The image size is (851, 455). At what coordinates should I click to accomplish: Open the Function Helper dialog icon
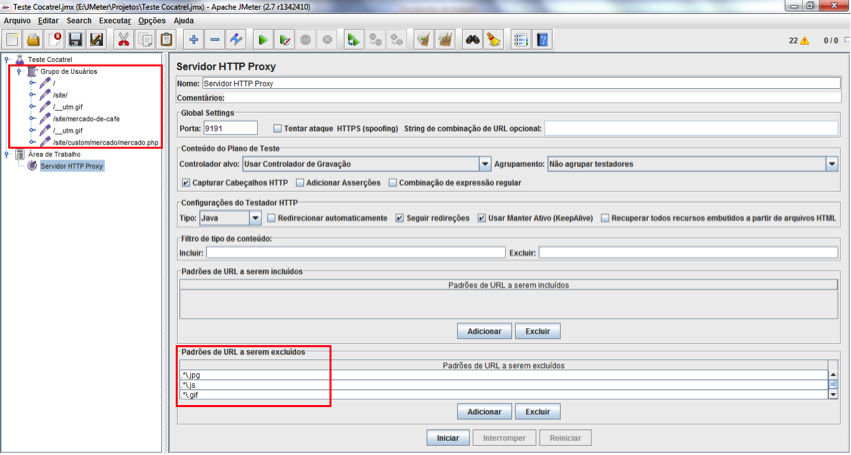[520, 40]
